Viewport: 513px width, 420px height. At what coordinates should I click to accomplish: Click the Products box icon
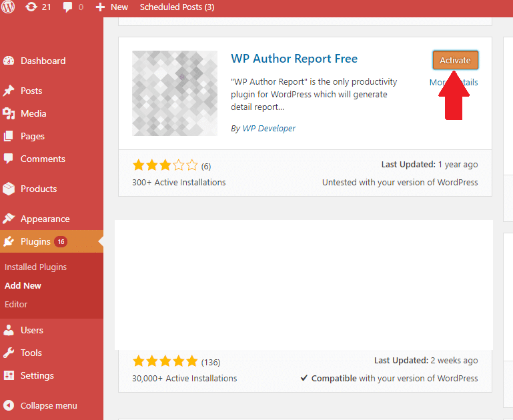pos(9,189)
